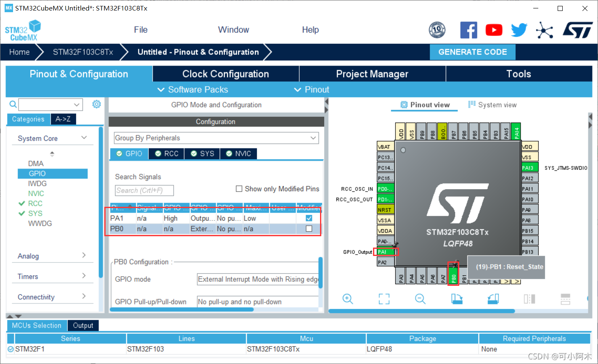Screen dimensions: 598x364
Task: Click pin PD1 labeled RCC_OSC_OUT
Action: [x=386, y=199]
